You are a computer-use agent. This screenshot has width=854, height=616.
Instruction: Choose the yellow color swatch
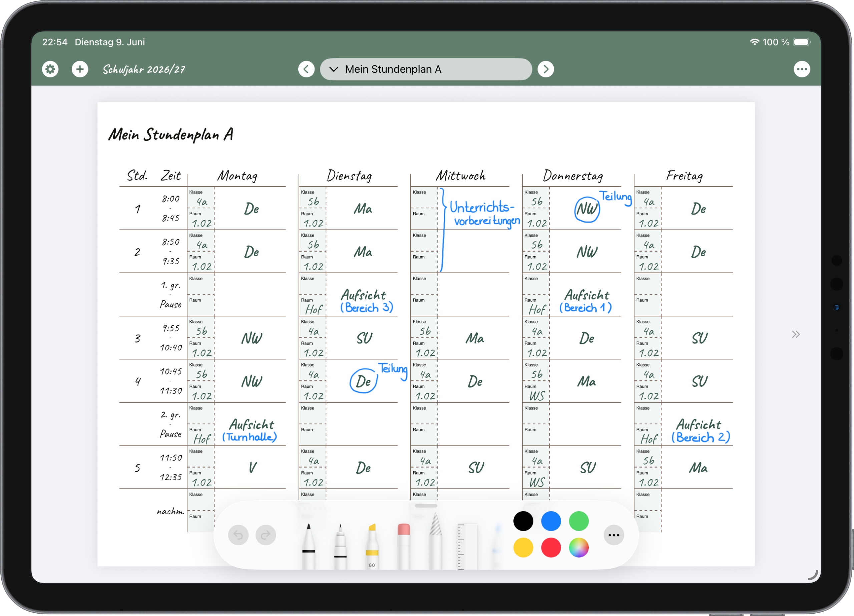(x=523, y=548)
